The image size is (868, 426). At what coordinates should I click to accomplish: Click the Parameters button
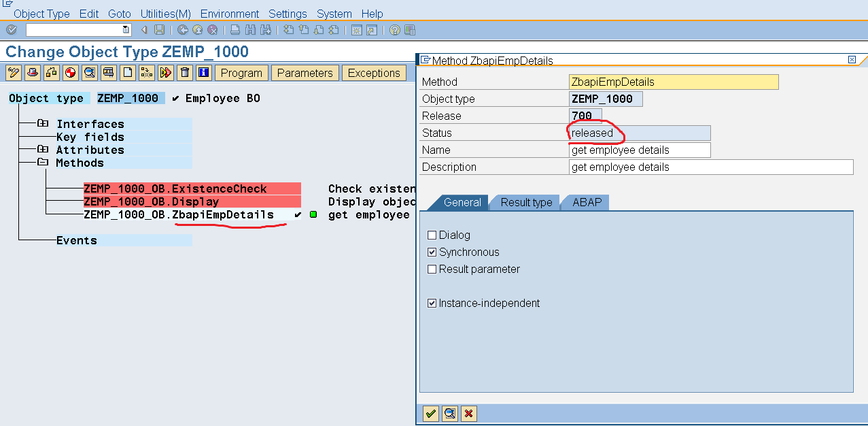coord(305,73)
